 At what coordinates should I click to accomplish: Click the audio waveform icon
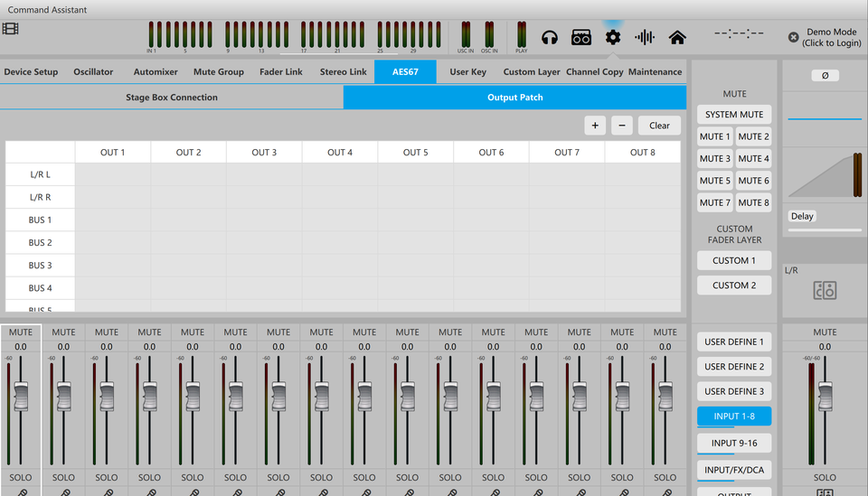pos(645,37)
